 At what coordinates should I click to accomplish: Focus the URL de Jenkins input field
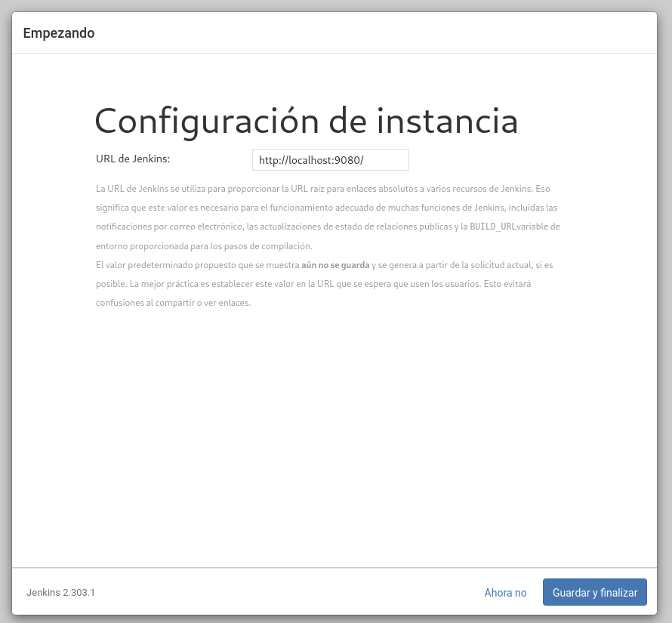click(330, 160)
